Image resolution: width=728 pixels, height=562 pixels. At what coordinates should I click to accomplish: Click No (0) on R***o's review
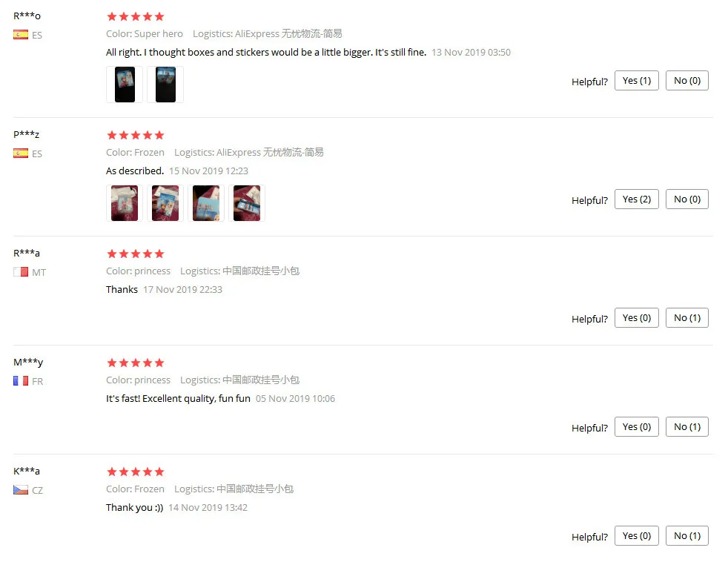click(x=687, y=81)
